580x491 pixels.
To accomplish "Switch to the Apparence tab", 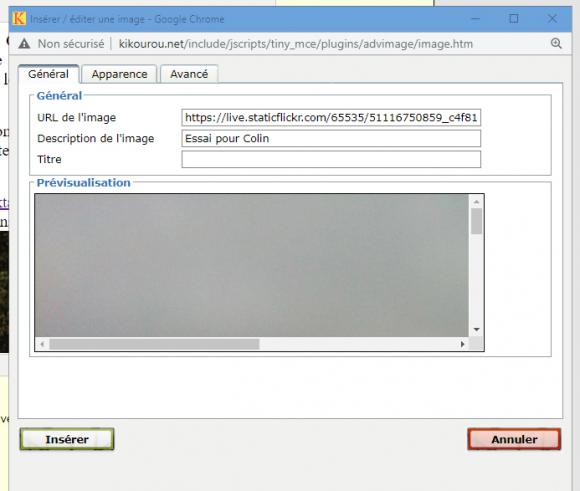I will tap(119, 74).
